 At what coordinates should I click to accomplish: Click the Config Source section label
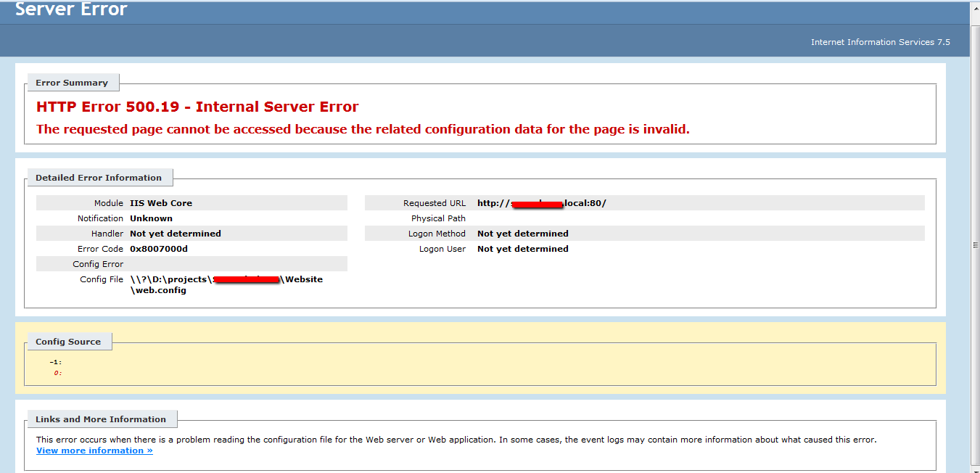68,342
